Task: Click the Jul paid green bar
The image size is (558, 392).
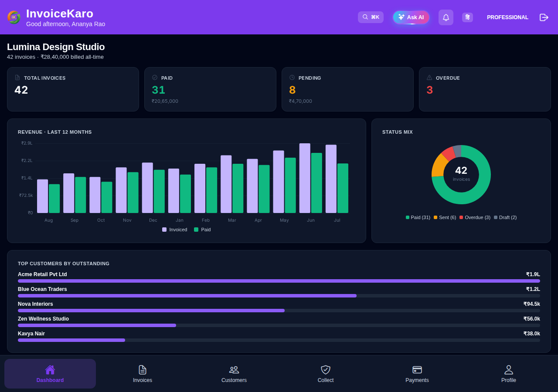Action: point(343,188)
